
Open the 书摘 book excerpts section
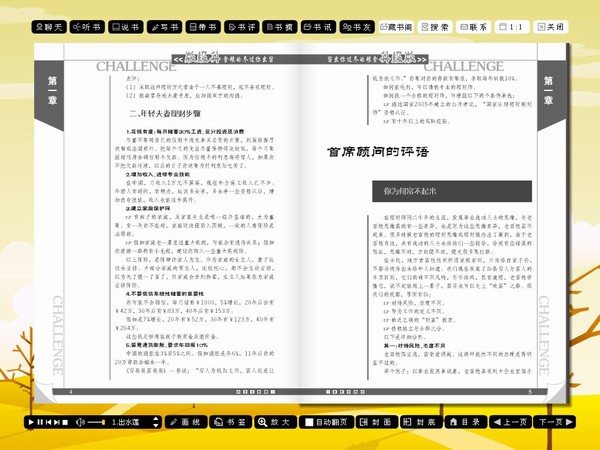(x=280, y=27)
